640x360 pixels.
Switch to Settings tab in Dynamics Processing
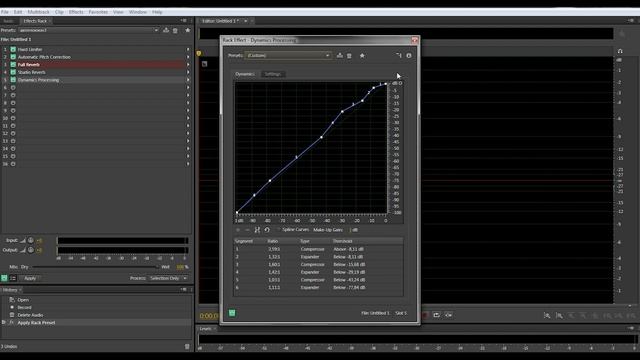273,74
